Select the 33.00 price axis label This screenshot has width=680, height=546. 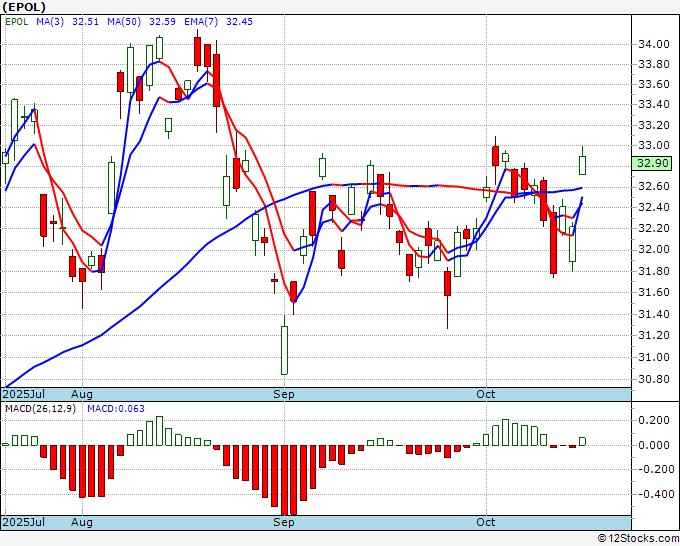(653, 145)
